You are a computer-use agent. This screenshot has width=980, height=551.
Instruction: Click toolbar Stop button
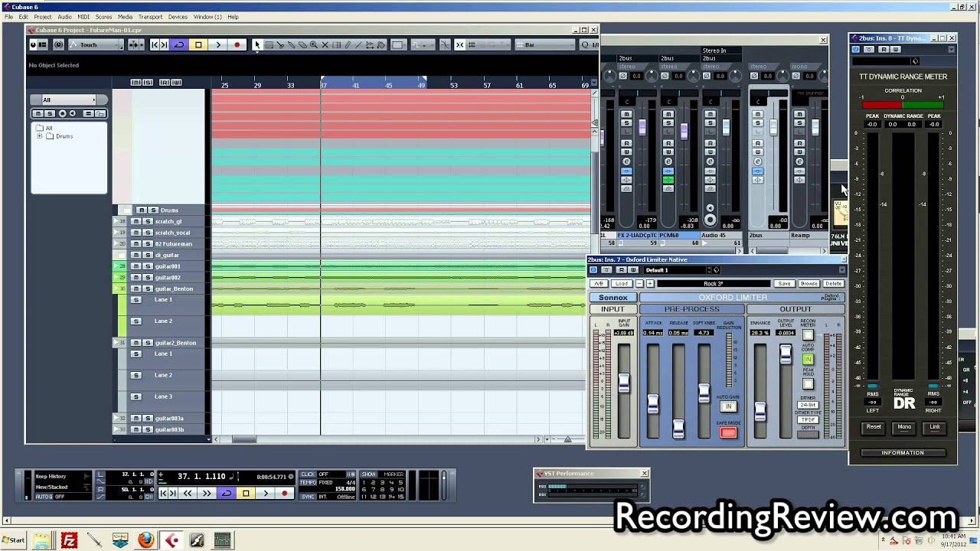tap(198, 45)
